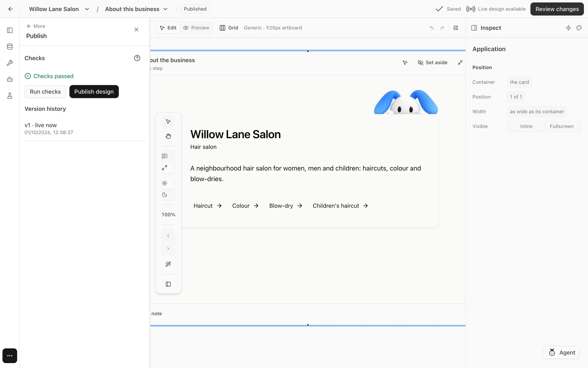588x368 pixels.
Task: Click the expand arrows icon in floating toolbar
Action: point(165,168)
